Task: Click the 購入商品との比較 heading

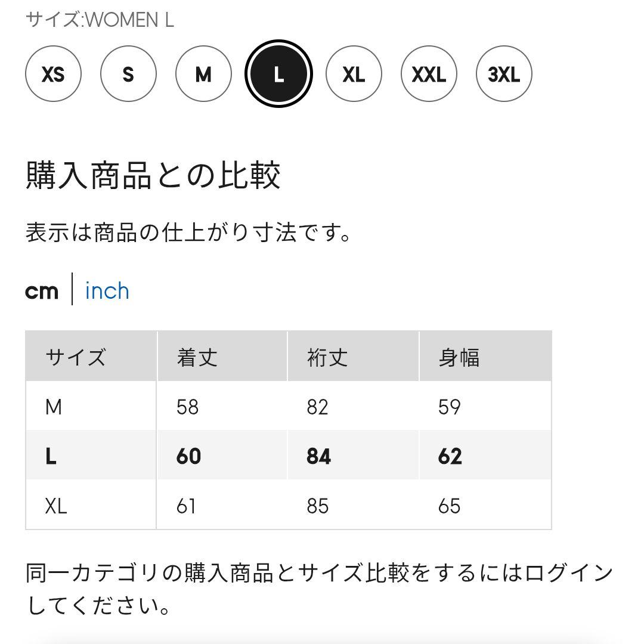Action: tap(153, 176)
